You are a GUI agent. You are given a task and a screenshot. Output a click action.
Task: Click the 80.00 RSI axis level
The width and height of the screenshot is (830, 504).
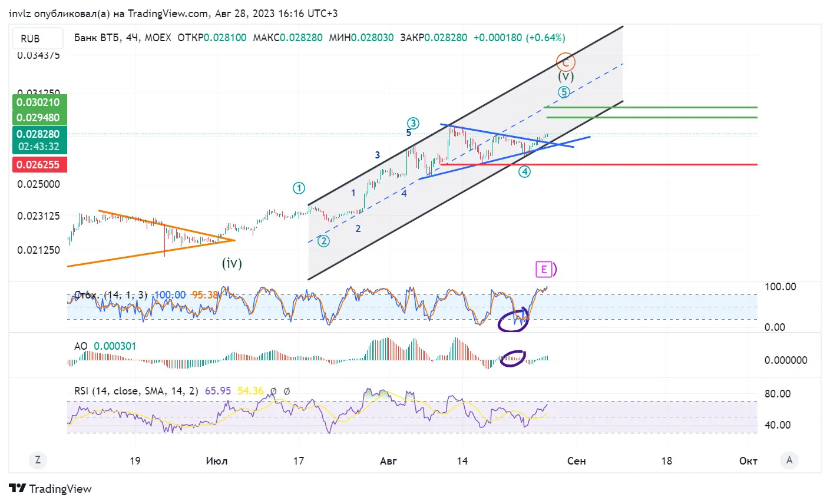(778, 394)
